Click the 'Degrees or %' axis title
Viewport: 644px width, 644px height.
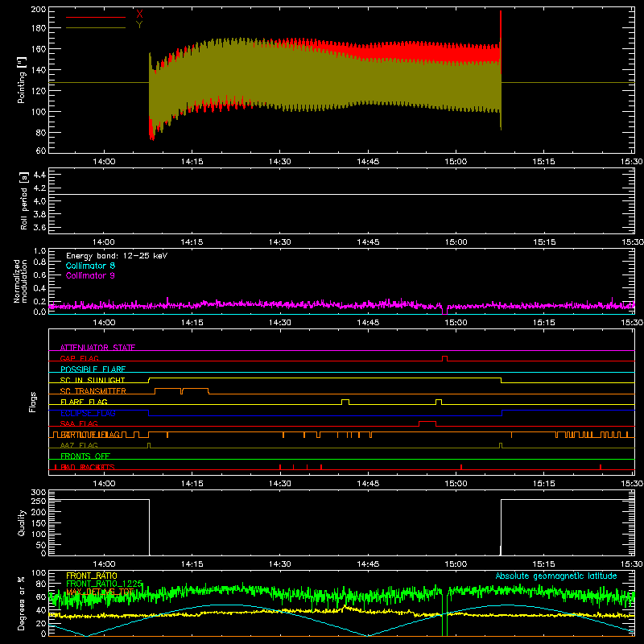[22, 603]
